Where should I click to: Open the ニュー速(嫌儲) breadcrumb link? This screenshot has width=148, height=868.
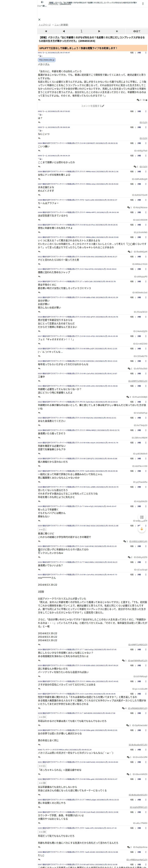coord(61,25)
